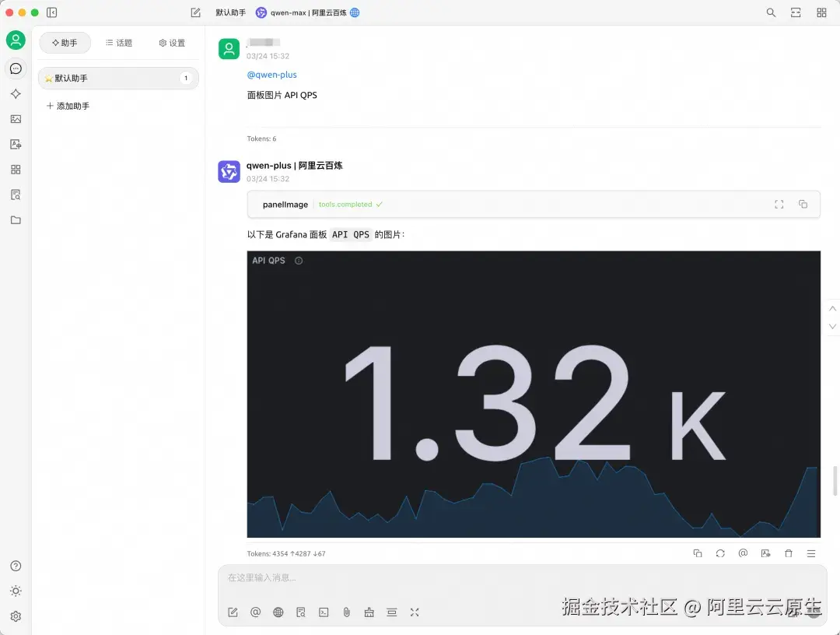Copy the qwen-plus message
This screenshot has width=840, height=635.
pos(698,553)
